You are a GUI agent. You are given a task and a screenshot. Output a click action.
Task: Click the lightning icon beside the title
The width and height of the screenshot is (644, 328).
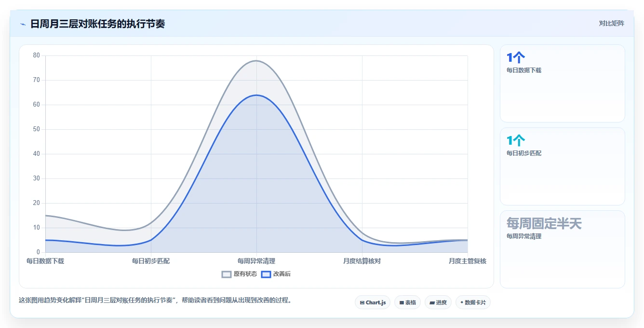[x=23, y=24]
